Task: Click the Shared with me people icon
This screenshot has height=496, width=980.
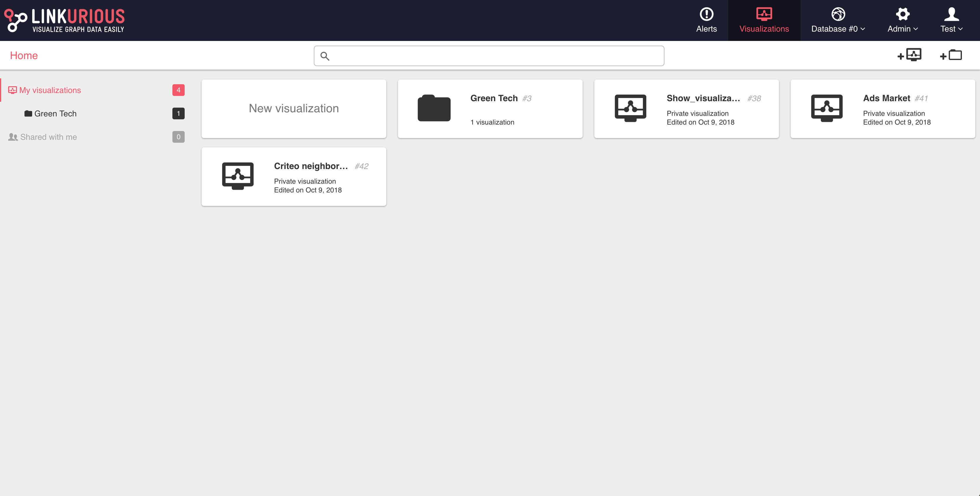Action: click(x=13, y=137)
